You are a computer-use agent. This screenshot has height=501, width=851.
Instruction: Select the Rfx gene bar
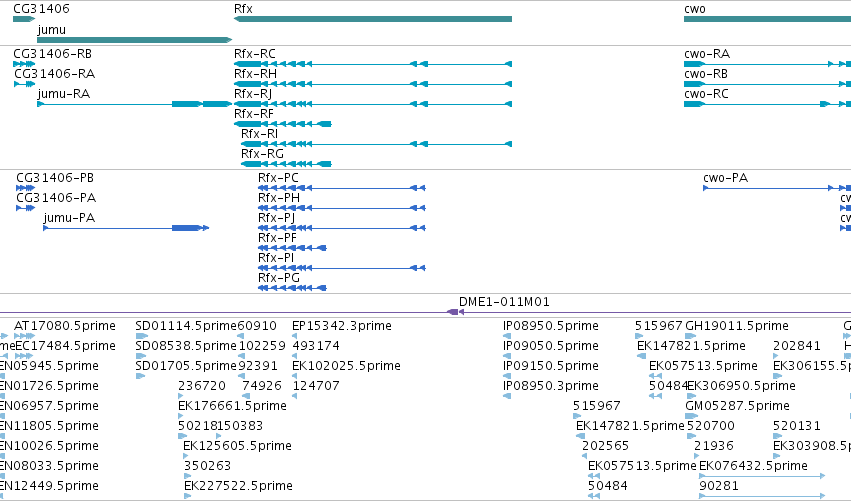[x=372, y=19]
